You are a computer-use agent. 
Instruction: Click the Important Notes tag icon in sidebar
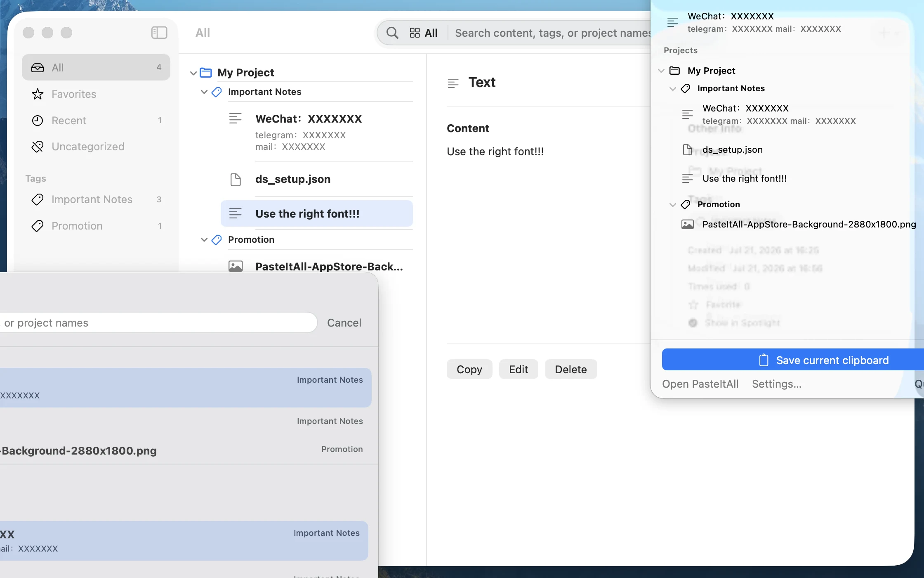click(38, 199)
